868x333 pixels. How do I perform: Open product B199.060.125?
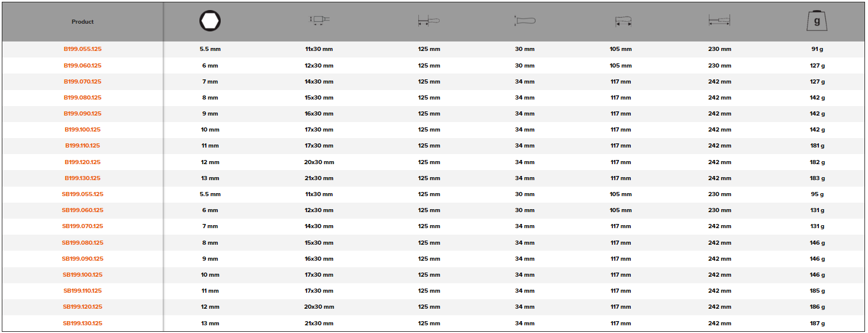pos(83,66)
